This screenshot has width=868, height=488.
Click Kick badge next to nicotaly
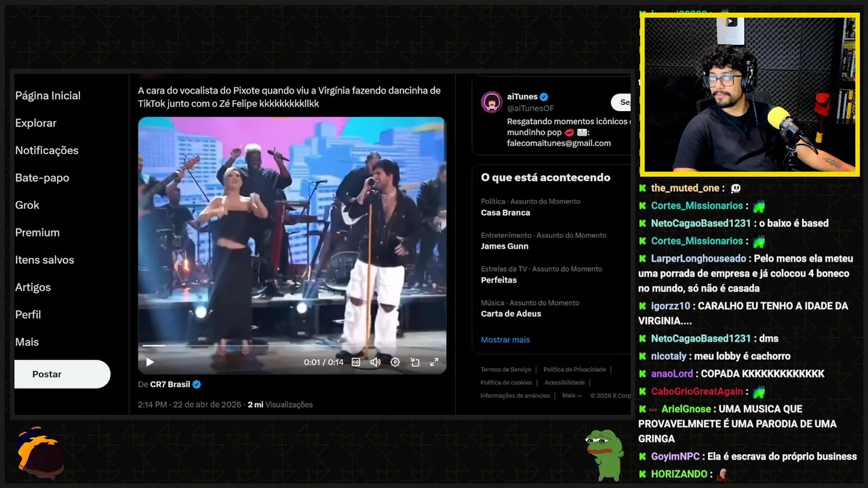pyautogui.click(x=642, y=357)
